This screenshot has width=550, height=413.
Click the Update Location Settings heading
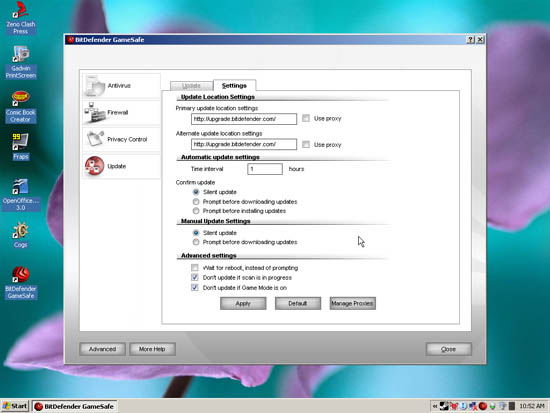(x=218, y=97)
